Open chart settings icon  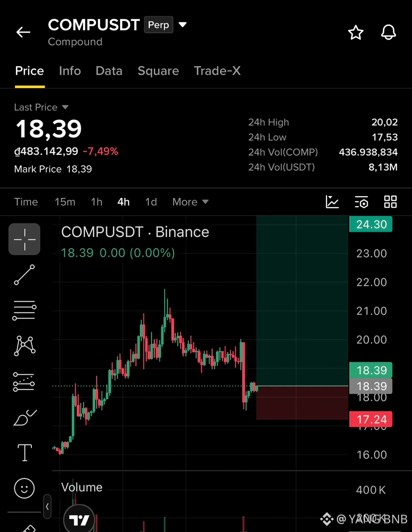[x=361, y=202]
